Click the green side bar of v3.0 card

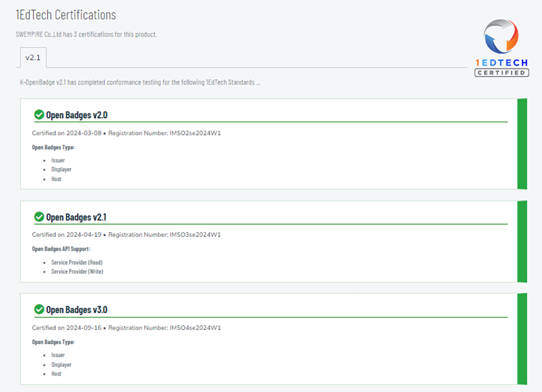[x=522, y=339]
